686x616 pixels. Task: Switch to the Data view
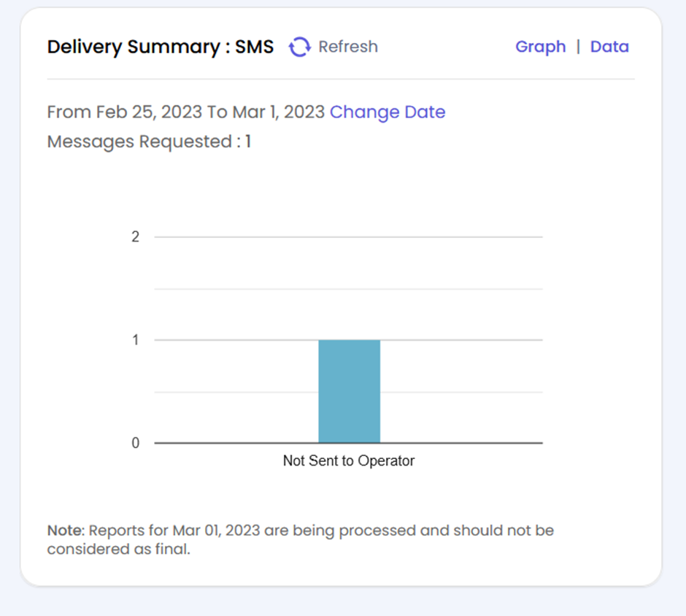tap(609, 47)
